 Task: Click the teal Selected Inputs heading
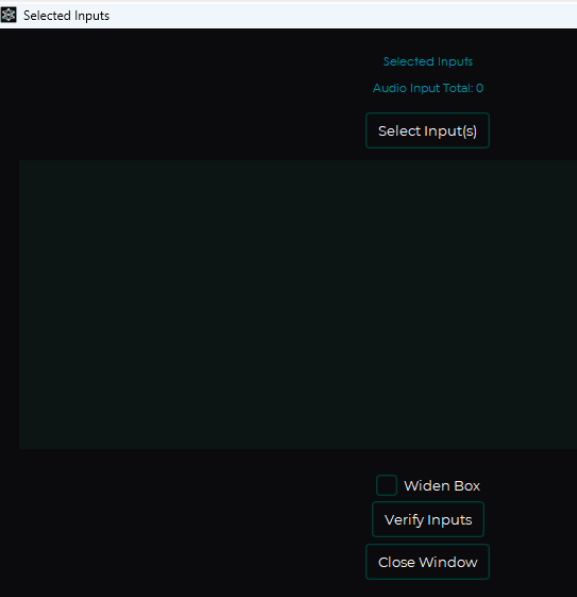pyautogui.click(x=428, y=61)
